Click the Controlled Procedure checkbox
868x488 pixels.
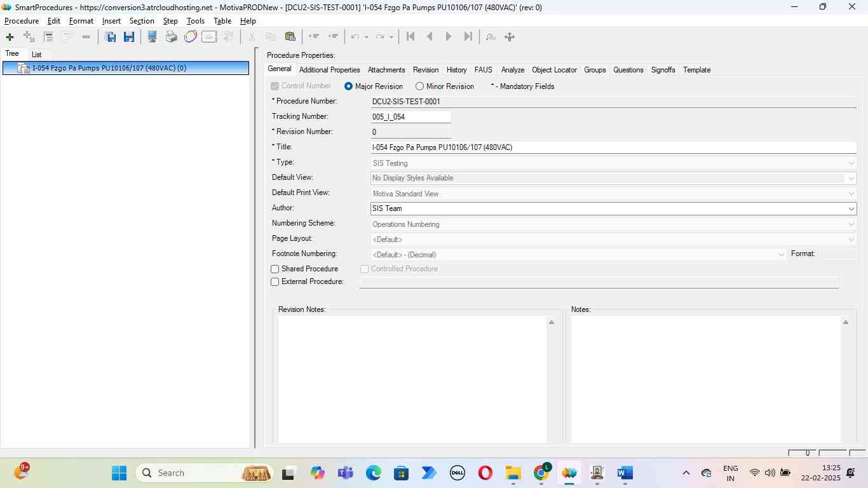coord(365,269)
